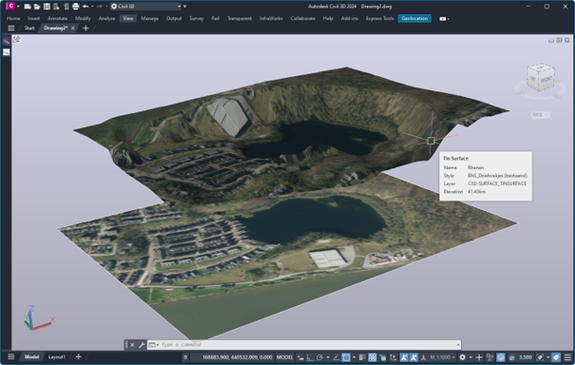The image size is (575, 365).
Task: Click the Save icon in quick access toolbar
Action: [x=47, y=6]
